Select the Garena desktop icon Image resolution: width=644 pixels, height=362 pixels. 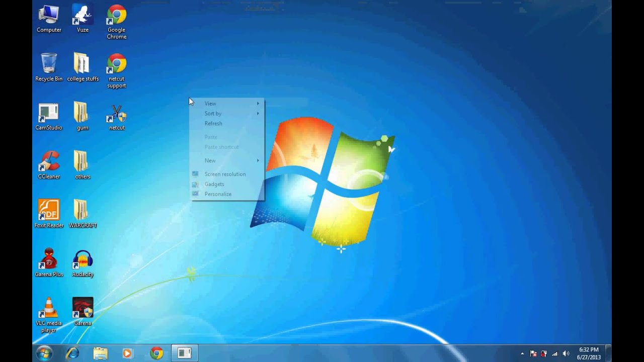[83, 311]
